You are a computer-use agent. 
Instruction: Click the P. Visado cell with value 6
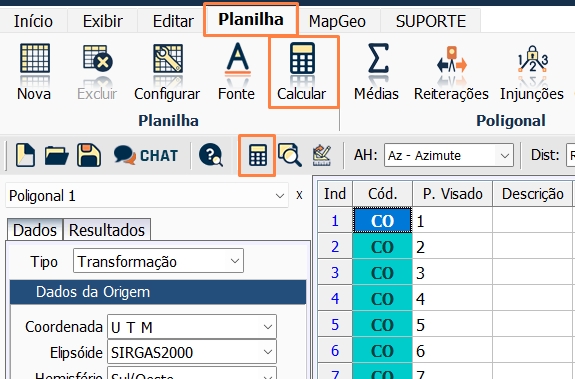click(453, 350)
